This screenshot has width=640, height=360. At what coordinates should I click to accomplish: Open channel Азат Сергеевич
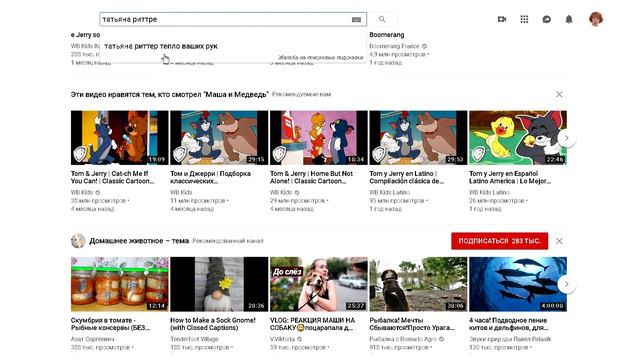pos(93,339)
